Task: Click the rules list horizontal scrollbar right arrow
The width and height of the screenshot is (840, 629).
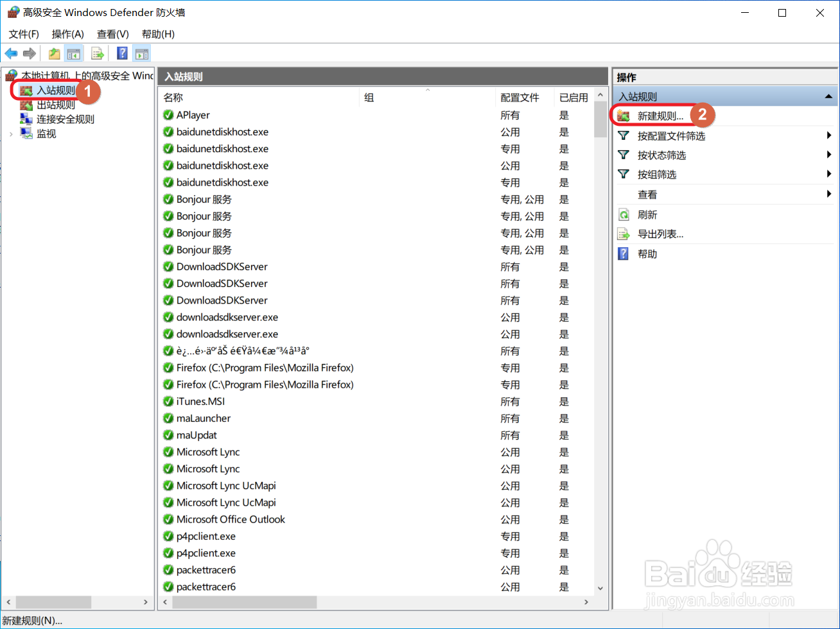Action: pyautogui.click(x=586, y=602)
